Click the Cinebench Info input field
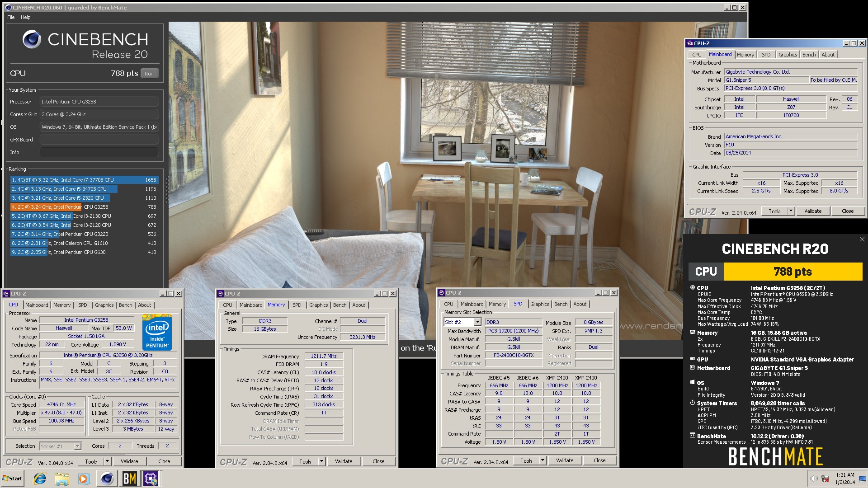This screenshot has height=488, width=868. pos(99,152)
